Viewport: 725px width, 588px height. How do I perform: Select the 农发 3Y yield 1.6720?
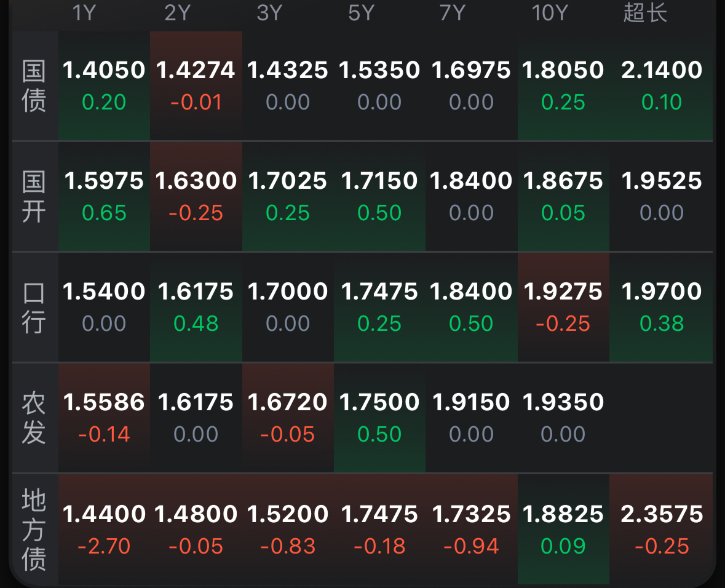[288, 418]
